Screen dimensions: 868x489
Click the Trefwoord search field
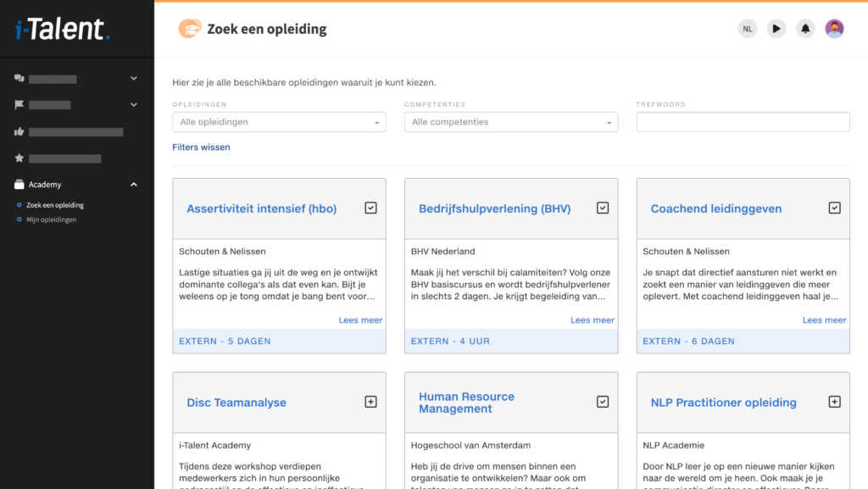pos(743,122)
